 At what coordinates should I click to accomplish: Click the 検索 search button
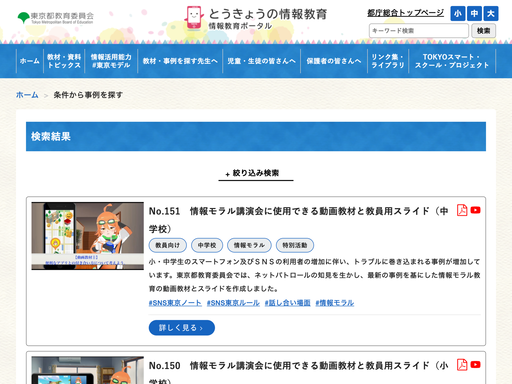(483, 31)
